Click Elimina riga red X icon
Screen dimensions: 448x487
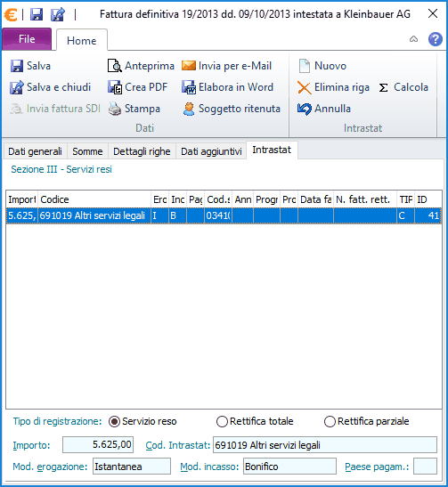tap(304, 87)
